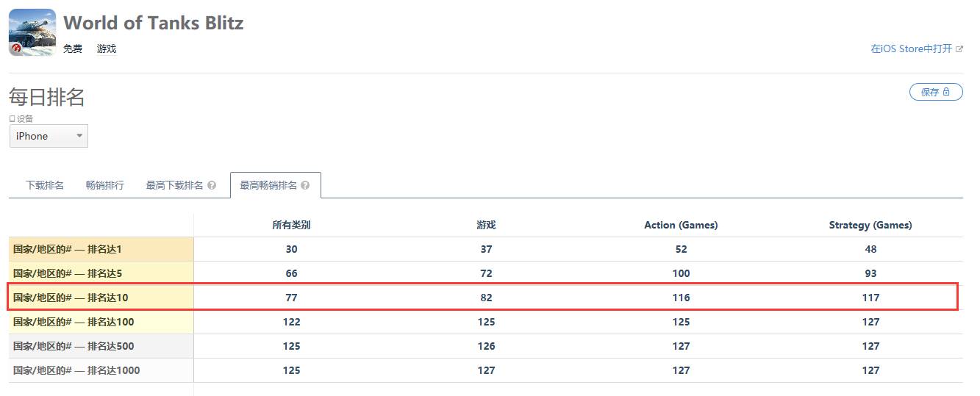Open the 最高下载排名 tab
The image size is (980, 396).
(174, 186)
